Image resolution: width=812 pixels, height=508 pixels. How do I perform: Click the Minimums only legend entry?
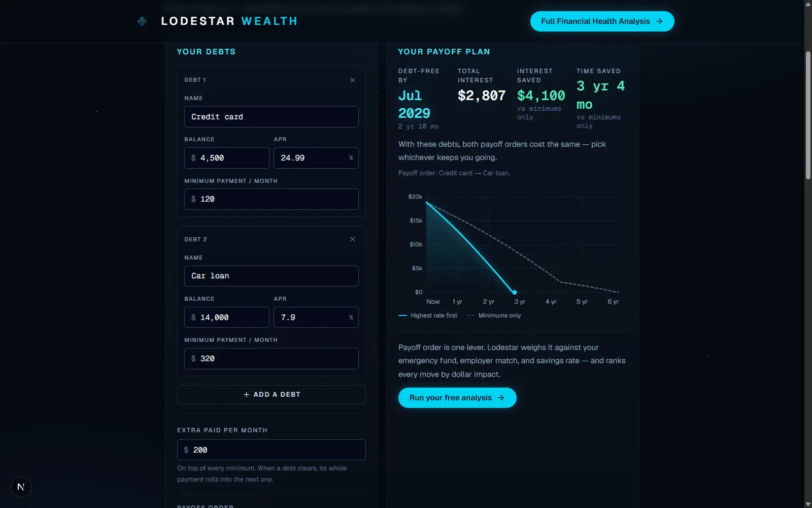[x=494, y=315]
